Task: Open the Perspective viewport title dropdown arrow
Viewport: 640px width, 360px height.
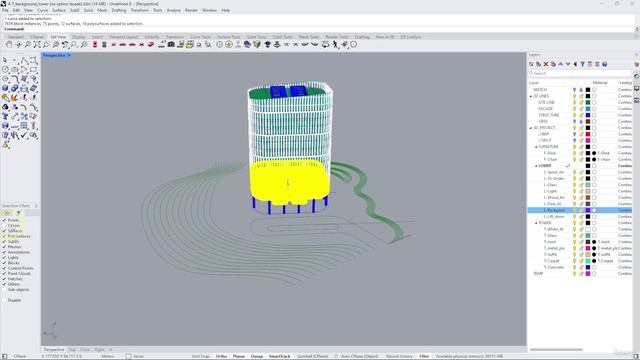Action: tap(69, 55)
